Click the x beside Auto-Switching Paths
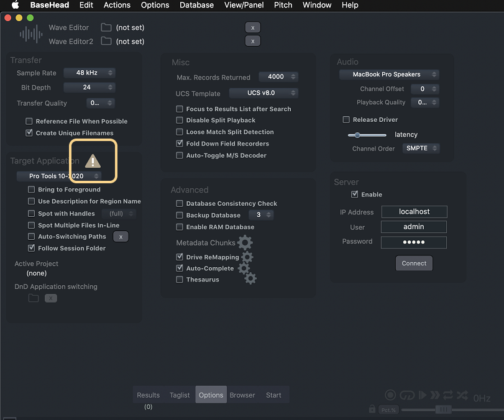 coord(121,237)
